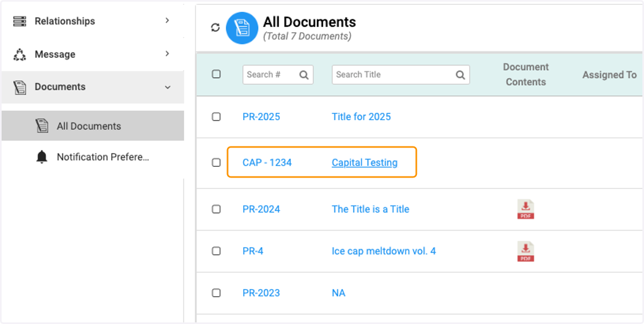The height and width of the screenshot is (324, 644).
Task: Click the Relationships sidebar icon
Action: point(20,21)
